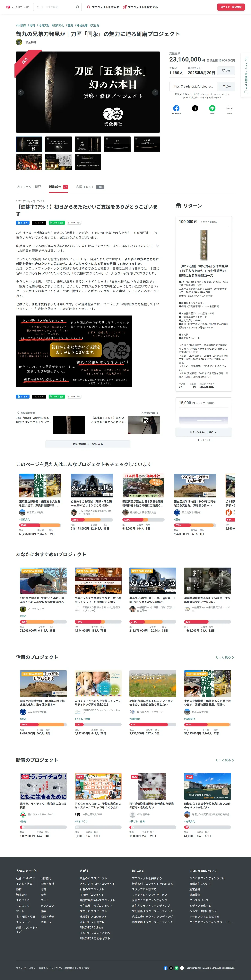Click the rocket icon beside プロジェクトをはじめる
Viewport: 251px width, 980px height.
[125, 7]
